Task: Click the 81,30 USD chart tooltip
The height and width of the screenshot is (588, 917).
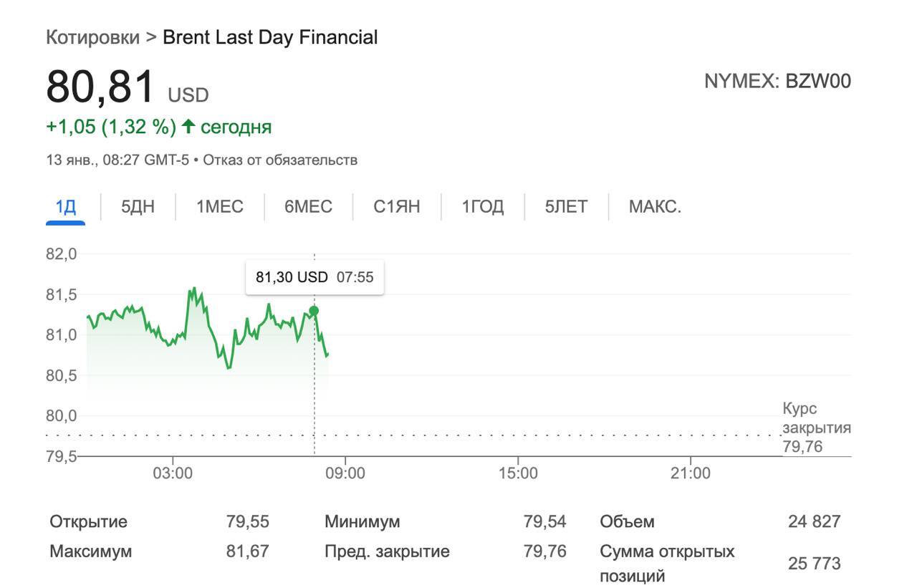Action: (x=315, y=277)
